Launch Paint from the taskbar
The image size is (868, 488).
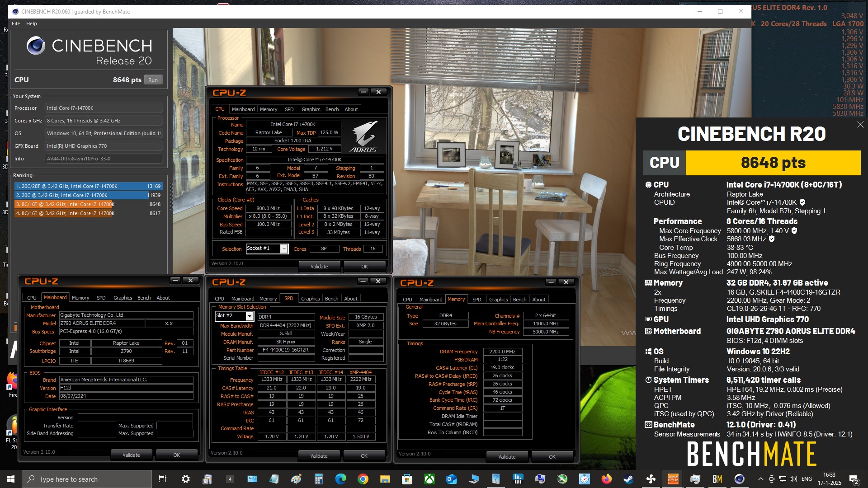pyautogui.click(x=296, y=479)
